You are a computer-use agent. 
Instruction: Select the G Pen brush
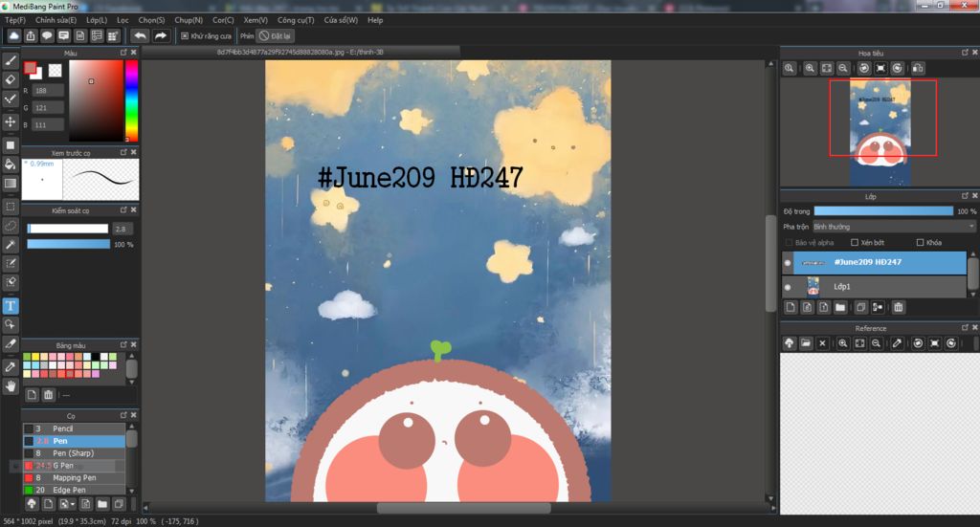click(74, 466)
